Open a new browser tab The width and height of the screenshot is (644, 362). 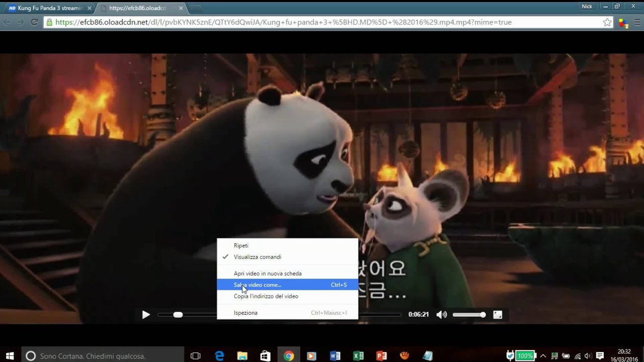(195, 9)
